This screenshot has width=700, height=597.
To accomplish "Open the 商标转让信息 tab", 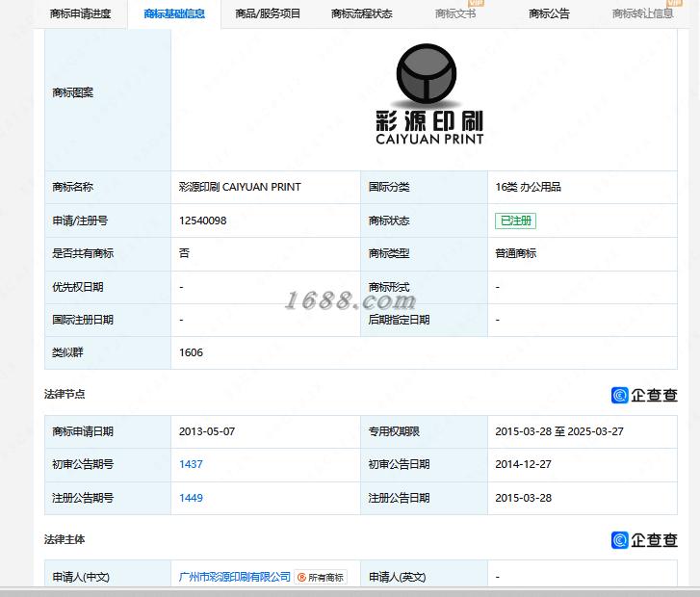I will click(x=643, y=13).
